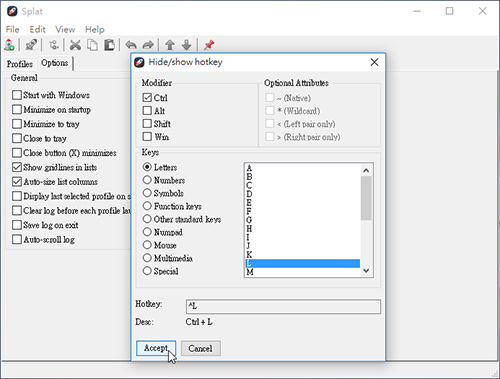500x379 pixels.
Task: Uncheck Show gridlines in lists
Action: click(x=17, y=167)
